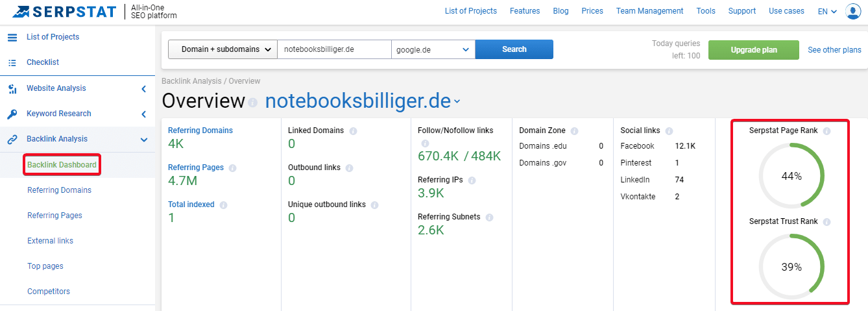Click the Vkontakte social links row
Screen dimensions: 868x311
(650, 197)
